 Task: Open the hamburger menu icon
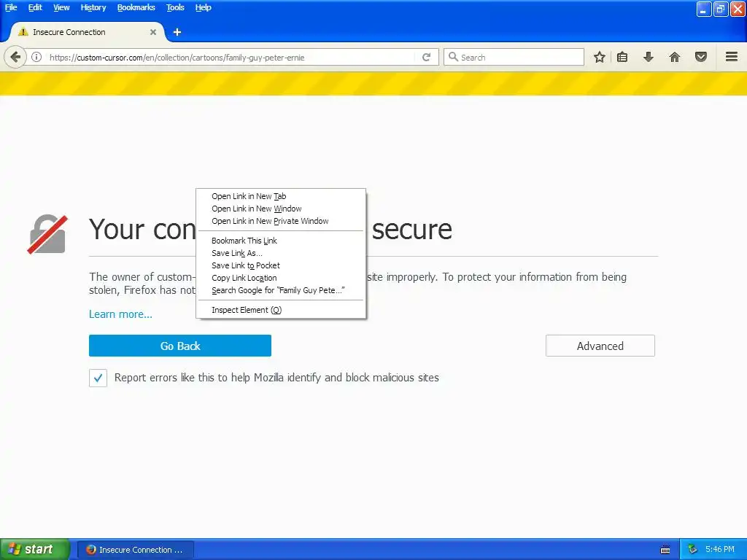coord(731,57)
